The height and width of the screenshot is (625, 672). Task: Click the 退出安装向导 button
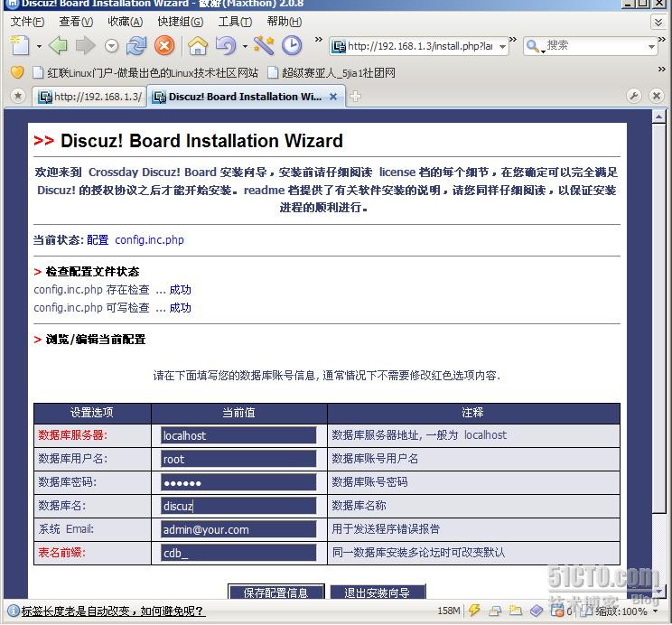(378, 592)
